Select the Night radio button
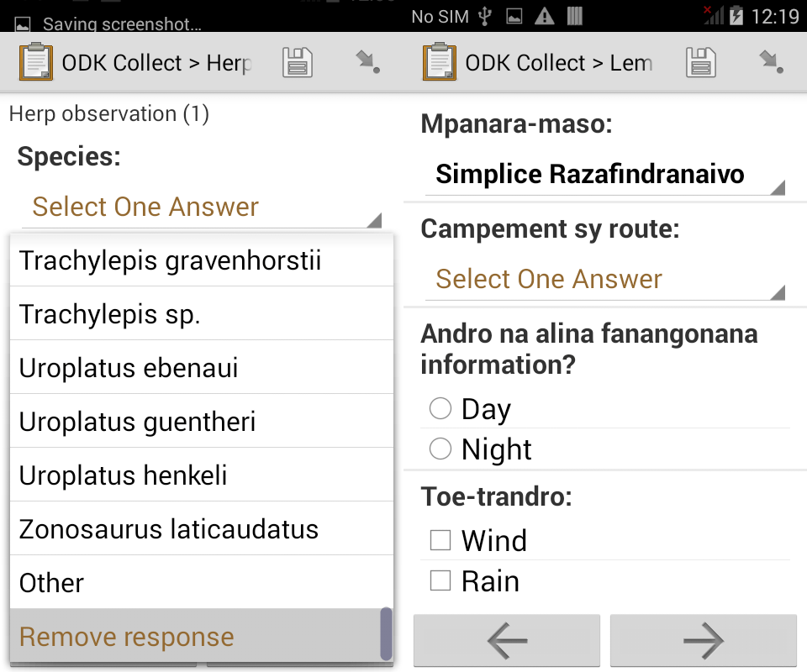 point(440,449)
